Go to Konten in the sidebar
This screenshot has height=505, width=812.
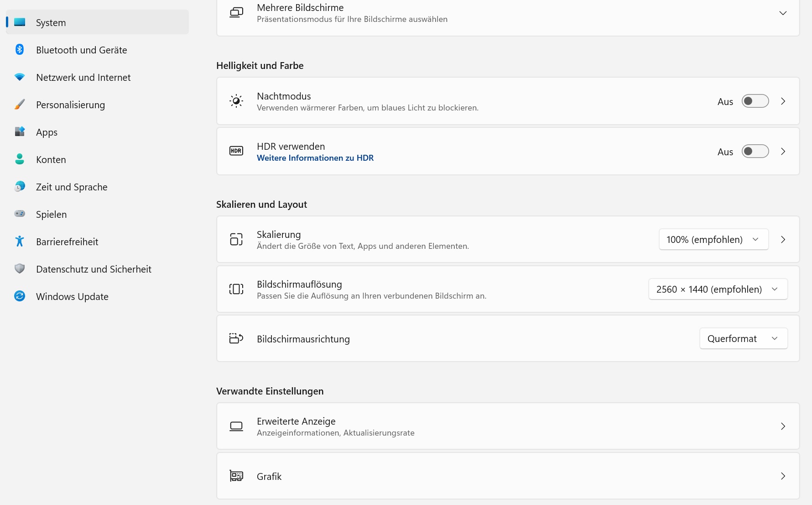51,160
